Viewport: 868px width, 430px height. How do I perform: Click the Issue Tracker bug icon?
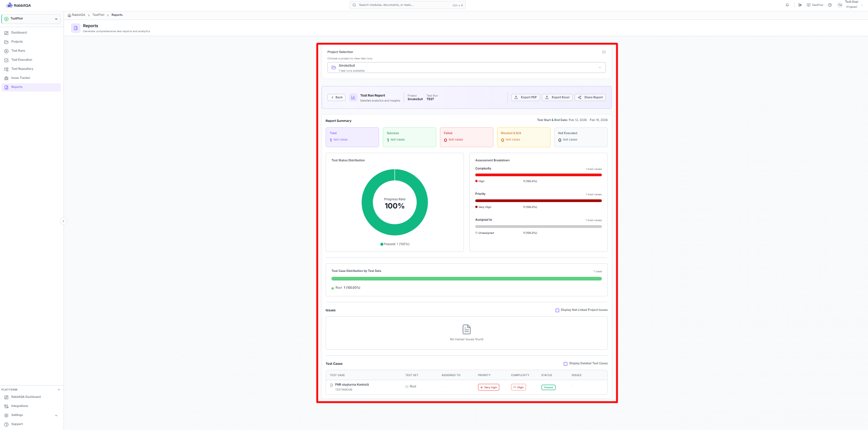(6, 78)
